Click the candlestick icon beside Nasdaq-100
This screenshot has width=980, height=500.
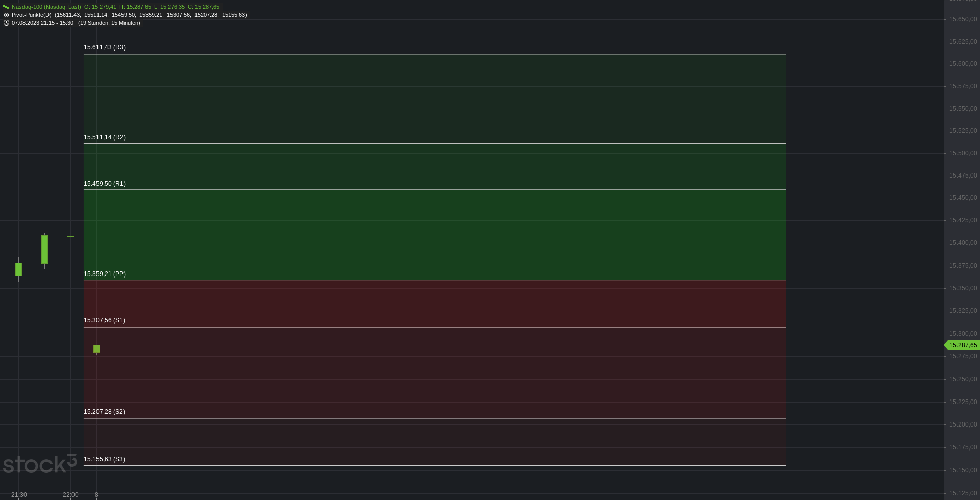pyautogui.click(x=6, y=7)
